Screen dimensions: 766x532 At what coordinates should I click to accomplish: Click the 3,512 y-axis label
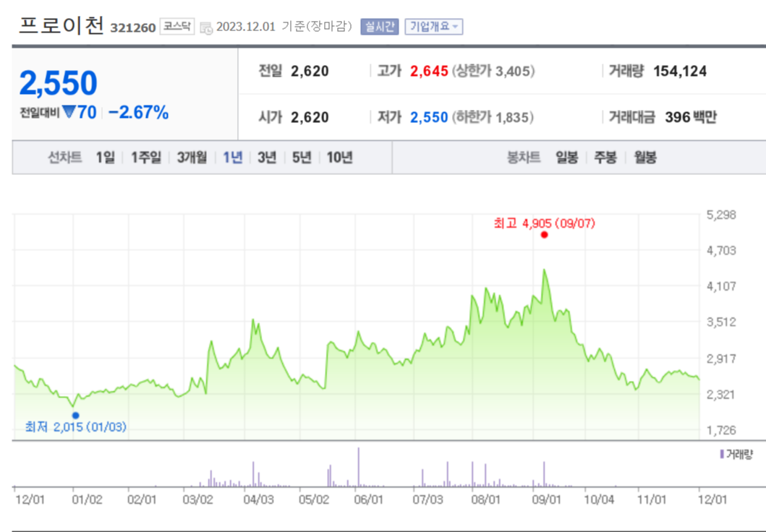point(721,322)
